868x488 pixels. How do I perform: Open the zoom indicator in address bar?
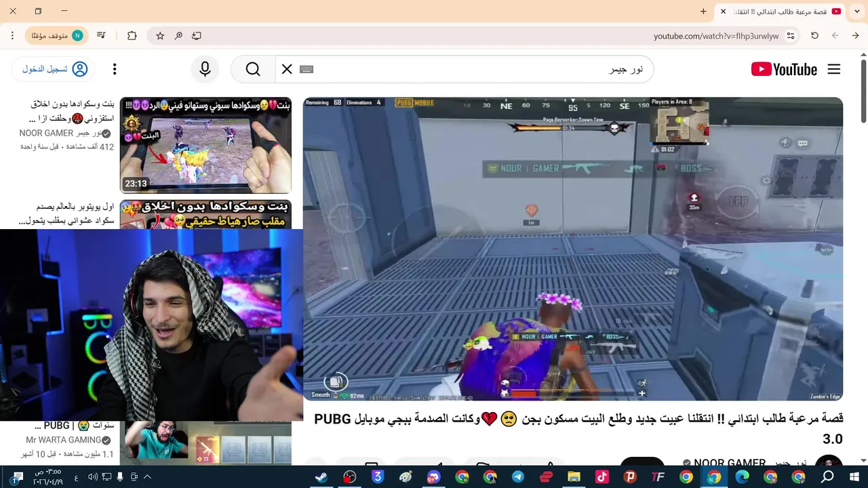(178, 36)
